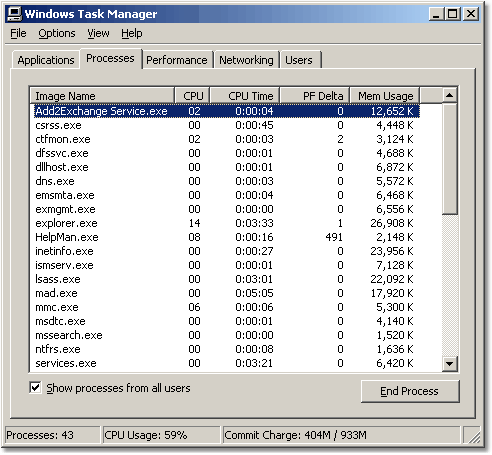Switch to the Performance tab
This screenshot has height=455, width=492.
coord(177,60)
